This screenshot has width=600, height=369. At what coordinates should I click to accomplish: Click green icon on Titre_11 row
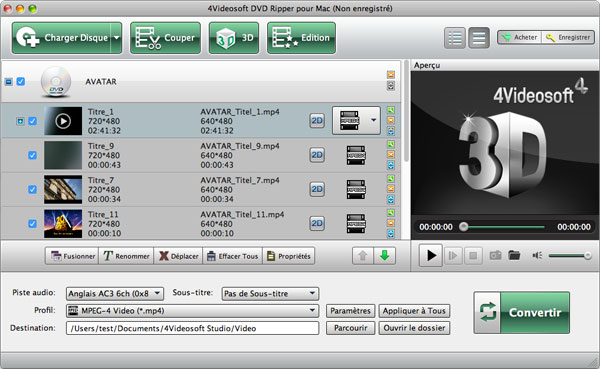pyautogui.click(x=391, y=213)
